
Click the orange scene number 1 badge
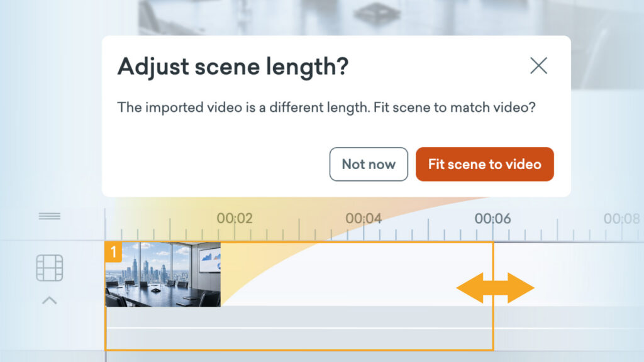click(113, 252)
